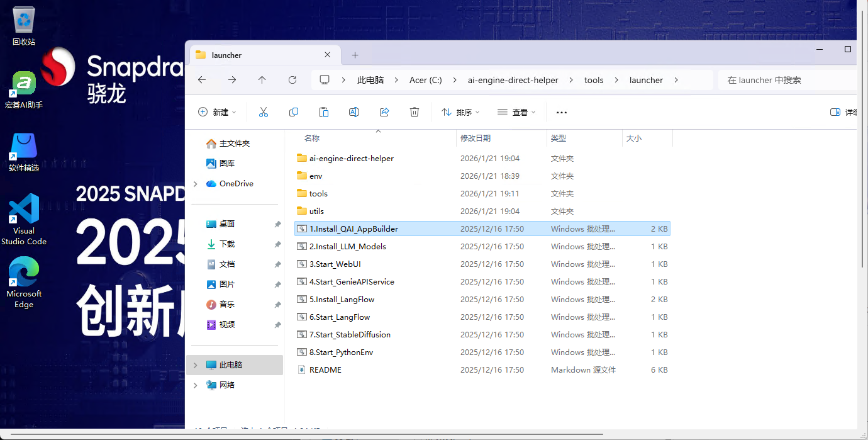Screen dimensions: 868x440
Task: Go up one folder level
Action: pos(262,80)
